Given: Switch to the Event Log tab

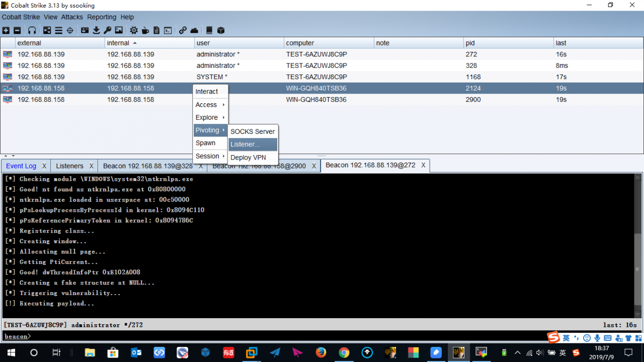Looking at the screenshot, I should click(x=21, y=166).
